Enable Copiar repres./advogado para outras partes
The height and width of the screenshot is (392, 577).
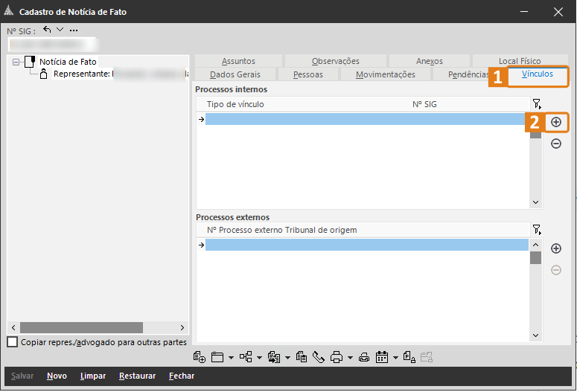pos(12,342)
